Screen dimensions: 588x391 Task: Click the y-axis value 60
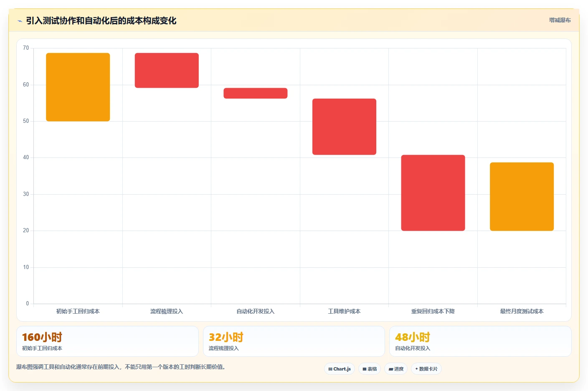tap(26, 85)
